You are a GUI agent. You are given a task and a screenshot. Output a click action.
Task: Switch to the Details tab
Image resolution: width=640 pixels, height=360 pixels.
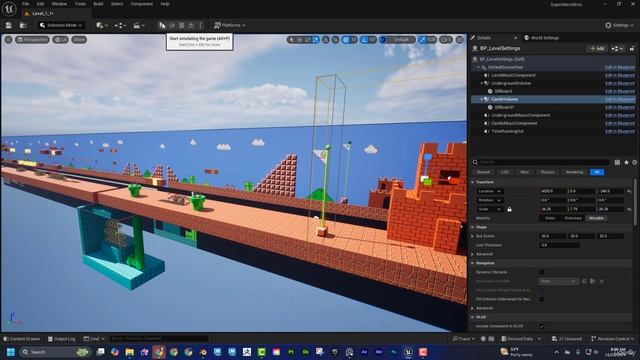click(x=484, y=38)
